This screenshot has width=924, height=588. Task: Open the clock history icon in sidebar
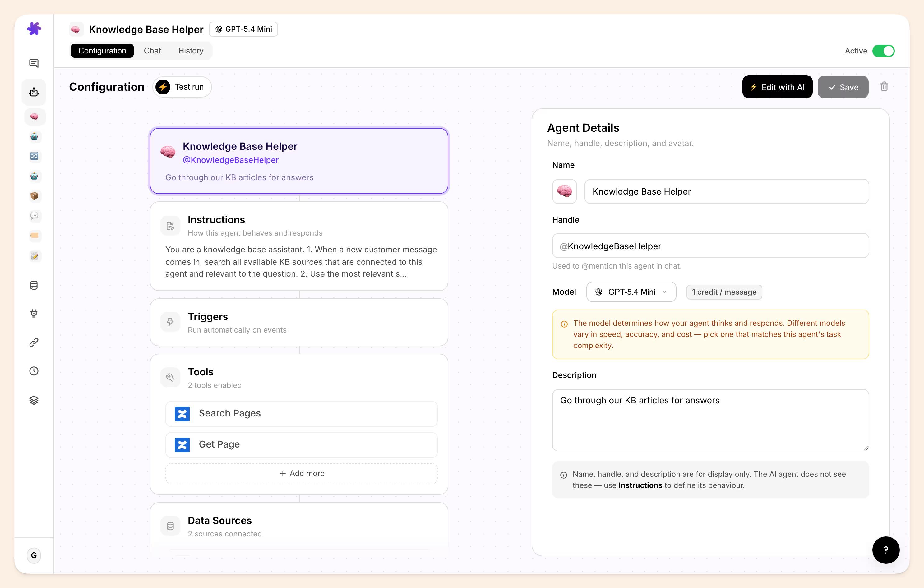34,371
